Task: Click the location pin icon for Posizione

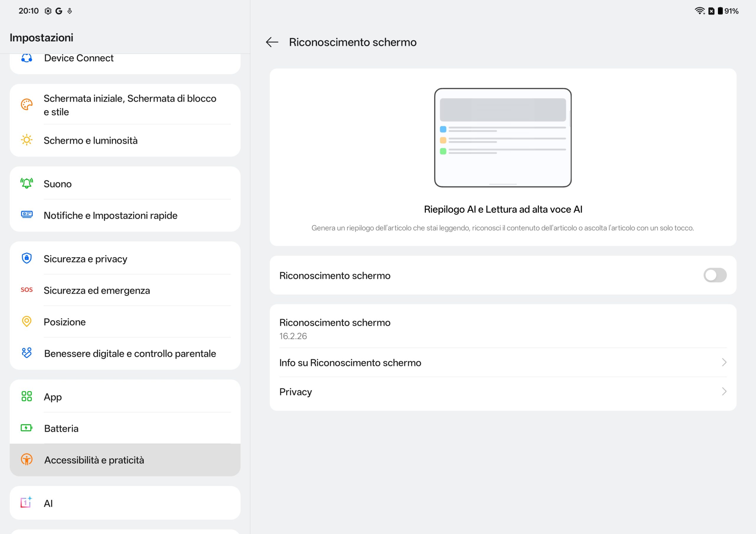Action: coord(27,322)
